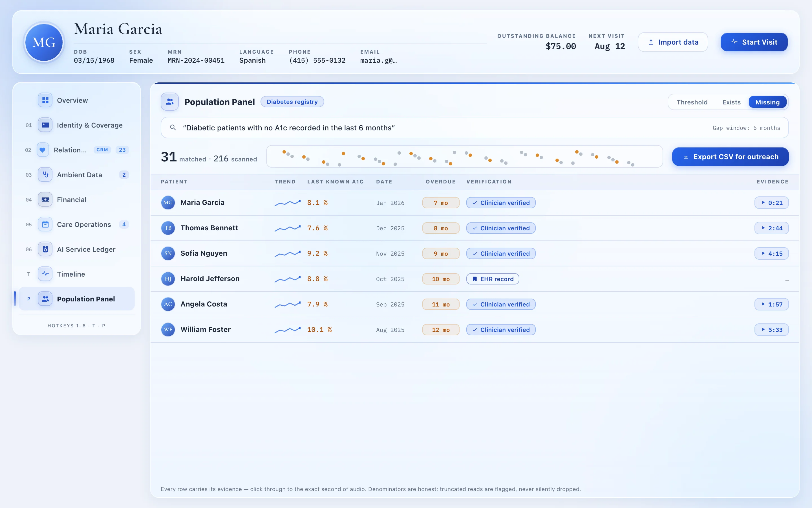Click Sofia Nguyen's A1c trend sparkline
The image size is (812, 508).
coord(288,253)
